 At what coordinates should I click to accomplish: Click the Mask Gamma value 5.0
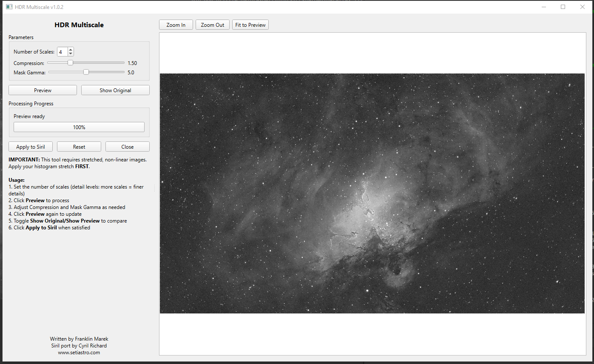click(x=131, y=72)
